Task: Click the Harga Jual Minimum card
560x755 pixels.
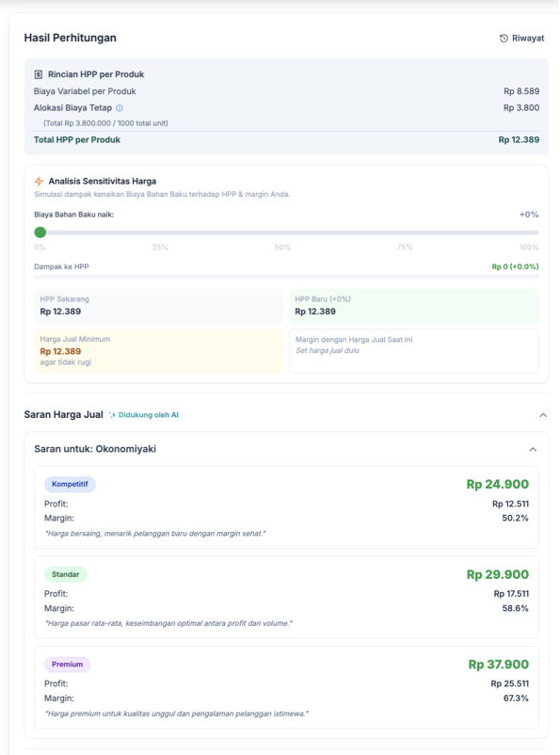Action: [159, 351]
